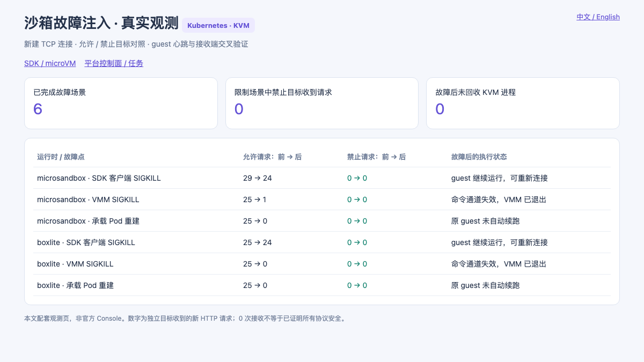This screenshot has width=644, height=362.
Task: Click the 故障后的执行状态 column header
Action: pos(479,157)
